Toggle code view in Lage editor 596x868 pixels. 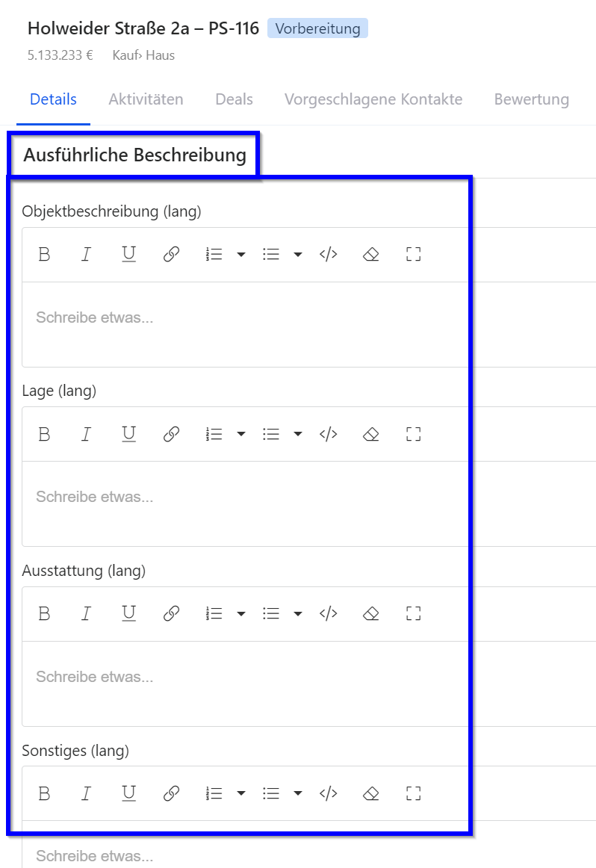pos(329,434)
